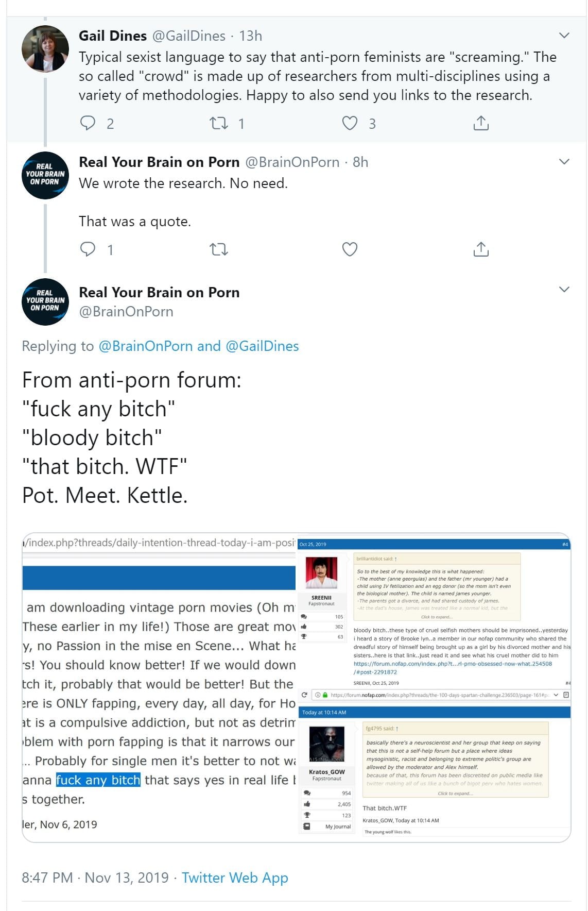
Task: Open the attached forum screenshot image
Action: (x=297, y=687)
